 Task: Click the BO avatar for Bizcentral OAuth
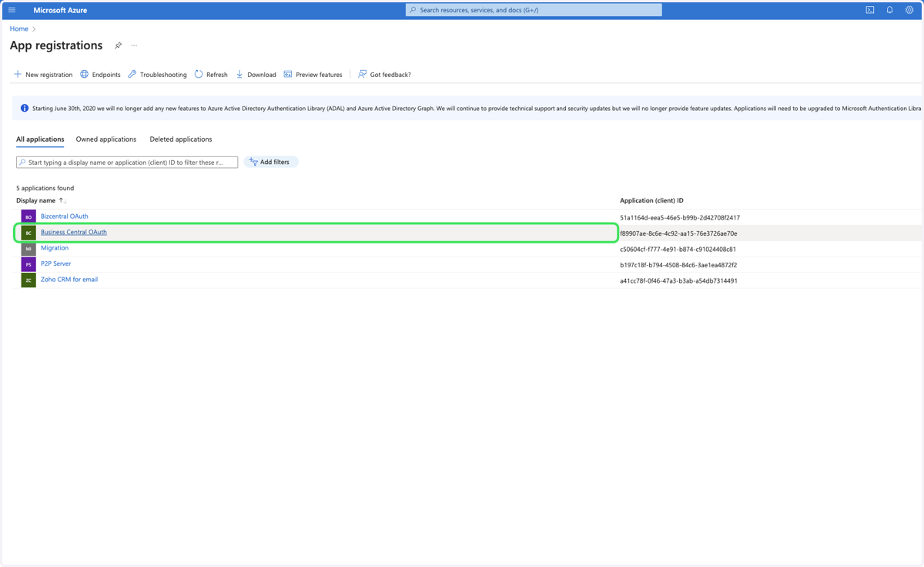[28, 217]
